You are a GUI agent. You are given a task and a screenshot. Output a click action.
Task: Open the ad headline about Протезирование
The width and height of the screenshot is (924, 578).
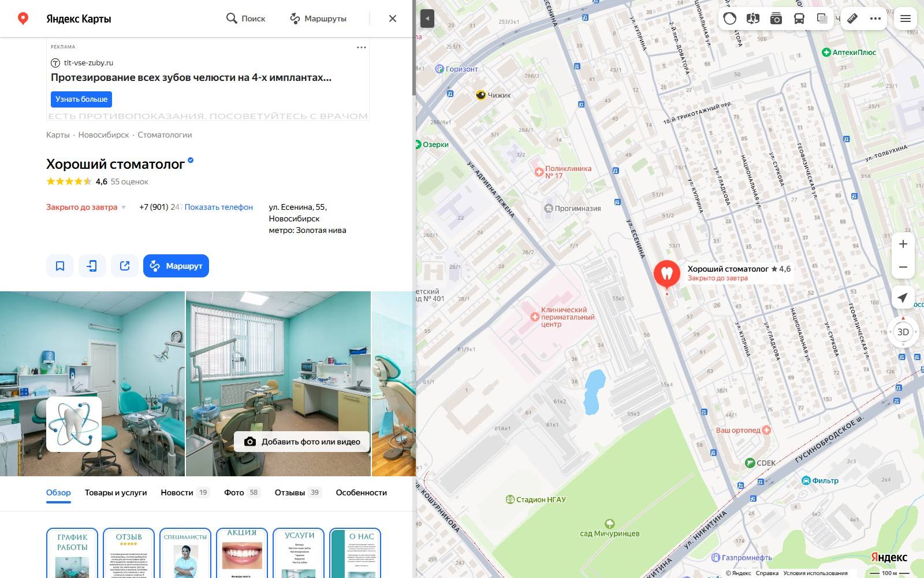pyautogui.click(x=191, y=77)
